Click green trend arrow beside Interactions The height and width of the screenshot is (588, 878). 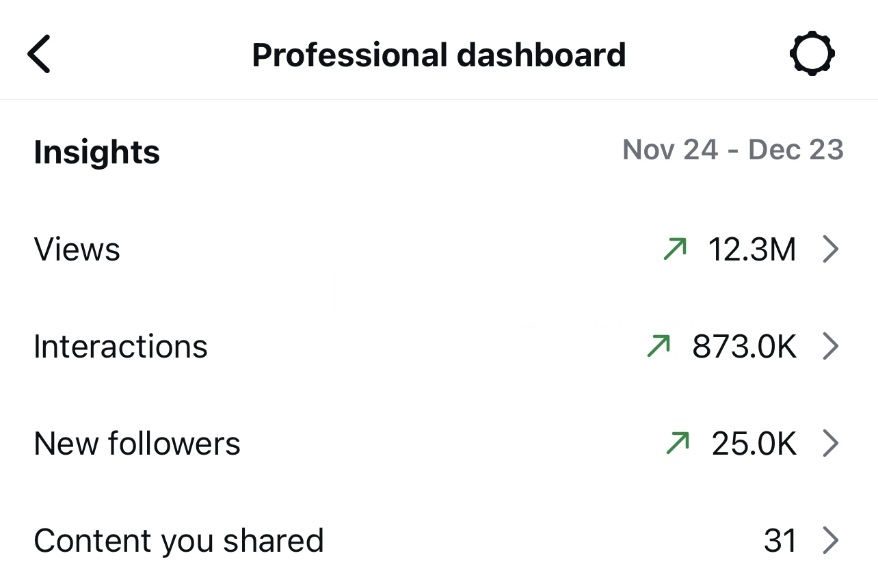pyautogui.click(x=658, y=347)
